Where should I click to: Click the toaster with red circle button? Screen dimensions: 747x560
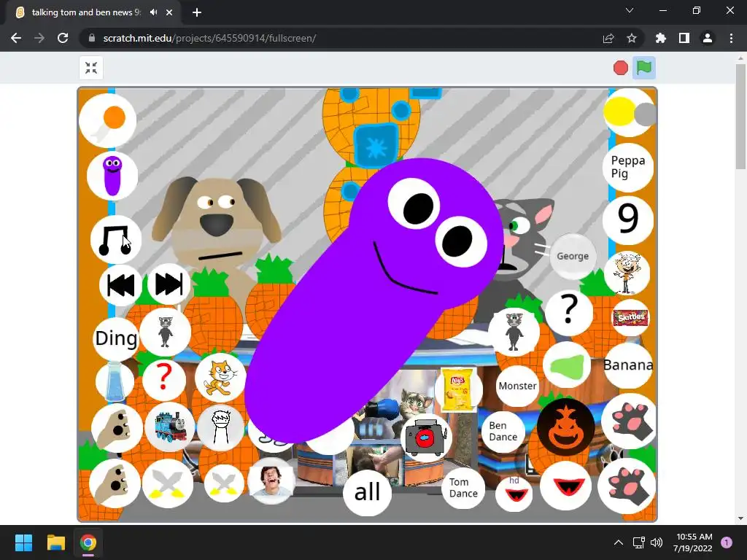[x=426, y=437]
